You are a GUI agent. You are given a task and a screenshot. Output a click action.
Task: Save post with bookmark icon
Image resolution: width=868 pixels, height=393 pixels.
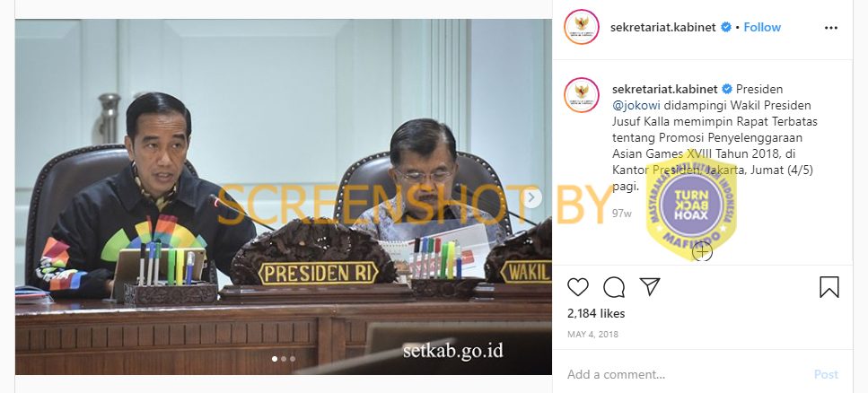[x=829, y=287]
